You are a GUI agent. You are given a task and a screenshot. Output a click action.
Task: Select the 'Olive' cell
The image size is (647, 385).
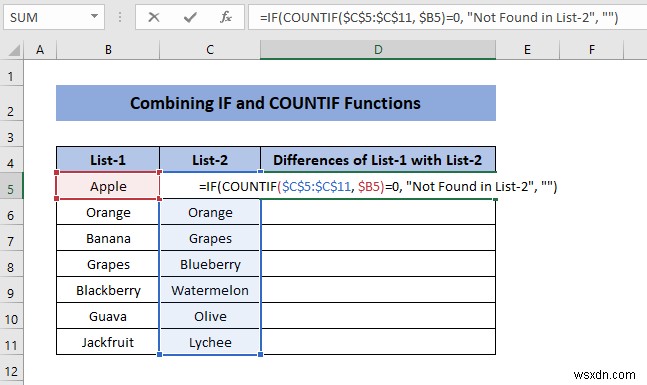pyautogui.click(x=210, y=316)
